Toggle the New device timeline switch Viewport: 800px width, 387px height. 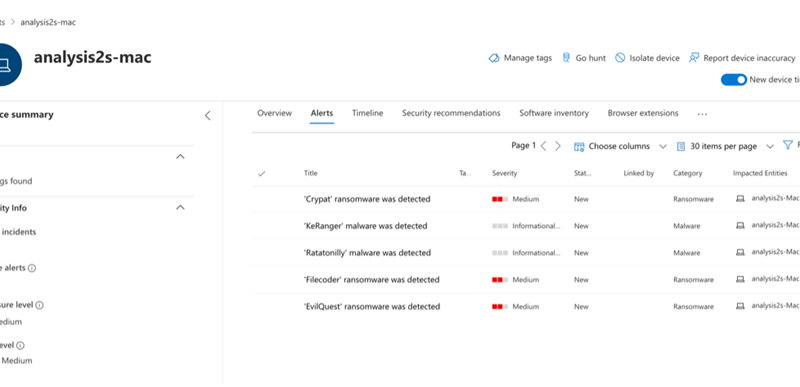click(734, 80)
